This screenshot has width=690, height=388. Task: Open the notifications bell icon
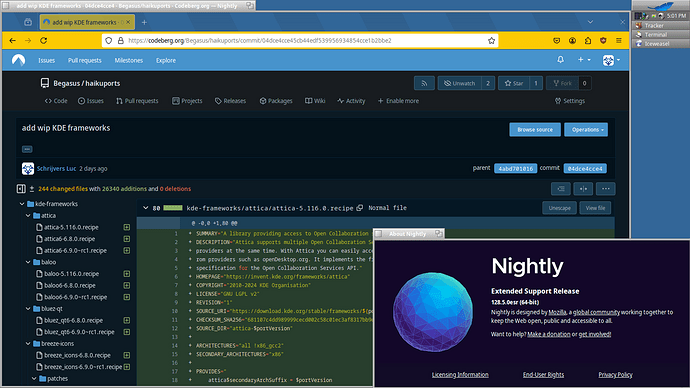560,59
